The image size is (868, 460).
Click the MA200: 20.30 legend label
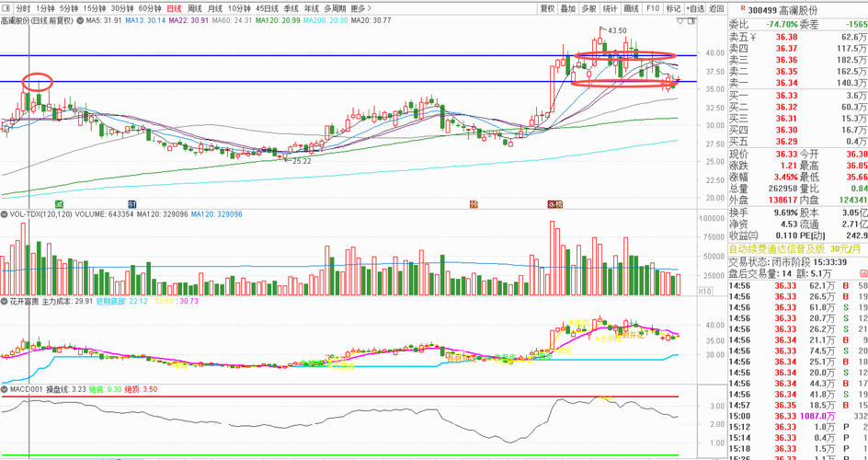point(325,20)
